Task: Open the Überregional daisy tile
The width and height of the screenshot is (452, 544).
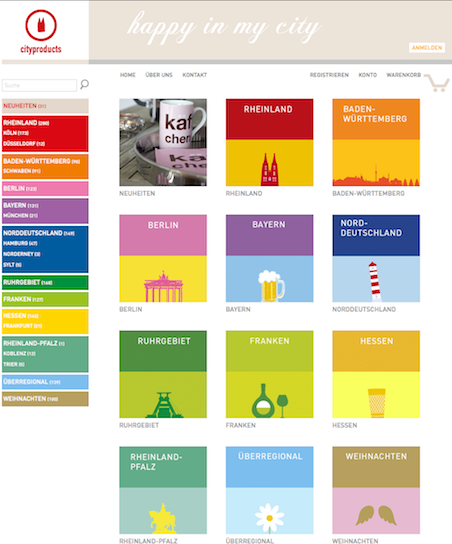Action: pyautogui.click(x=270, y=490)
